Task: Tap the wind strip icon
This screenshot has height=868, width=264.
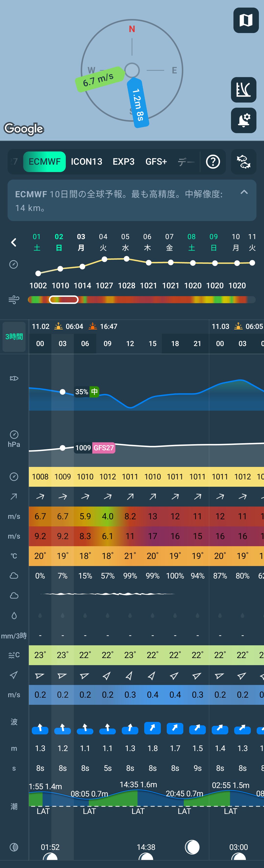Action: coord(14,300)
